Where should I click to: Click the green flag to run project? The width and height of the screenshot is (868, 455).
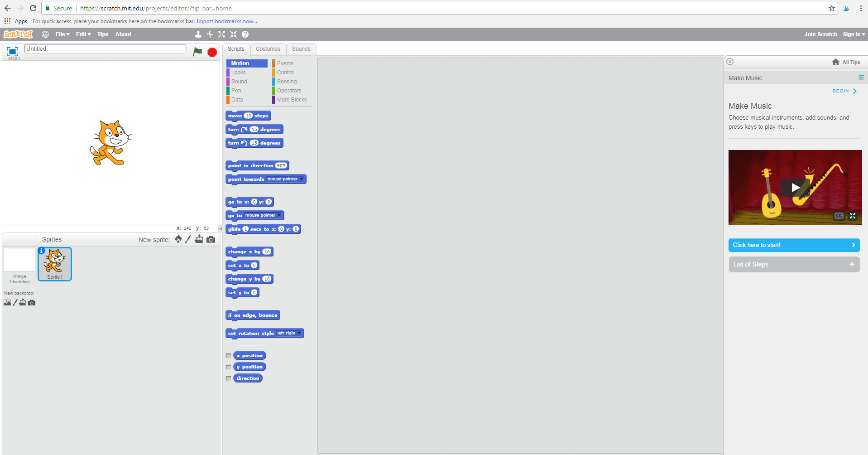pos(197,52)
